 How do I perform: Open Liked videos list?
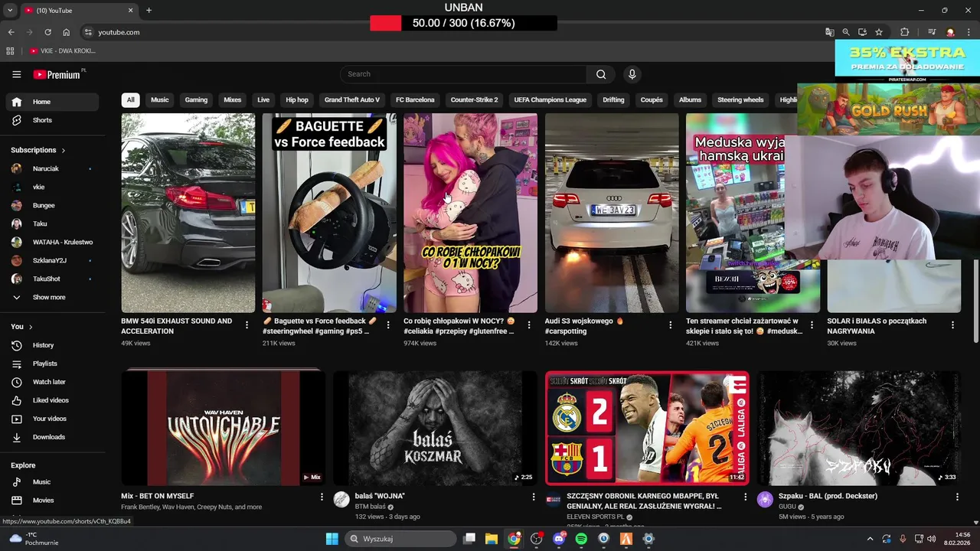pyautogui.click(x=52, y=400)
